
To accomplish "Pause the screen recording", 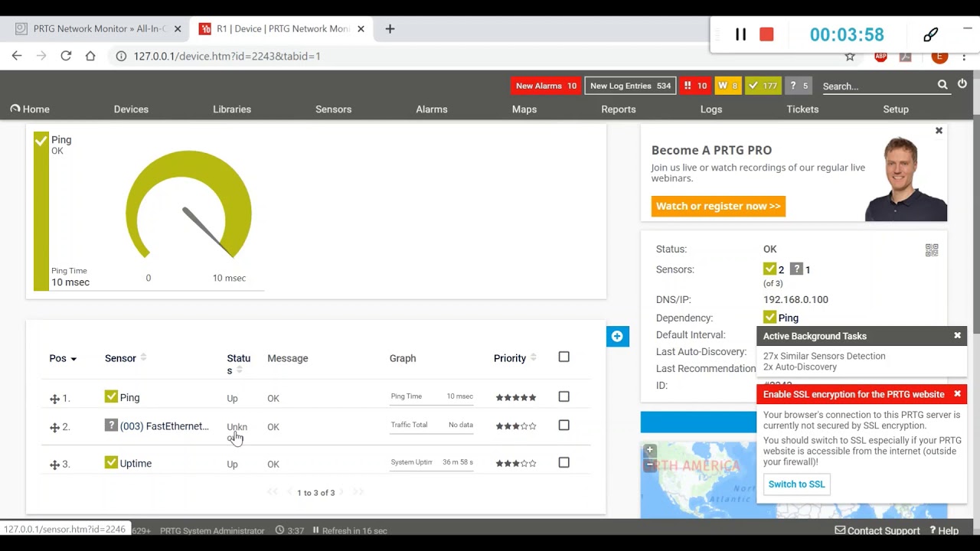I will click(741, 34).
